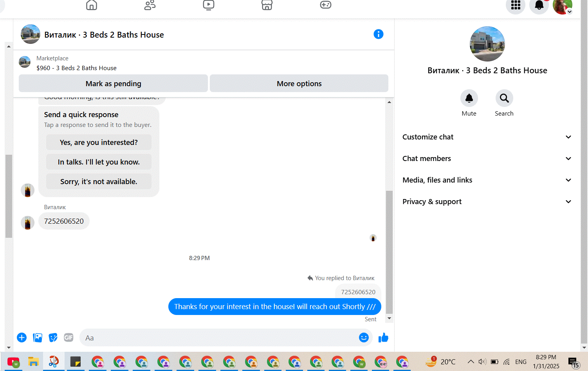Send quick response "In talks. I'll let you know."
Screen dimensions: 588x371
pos(99,162)
